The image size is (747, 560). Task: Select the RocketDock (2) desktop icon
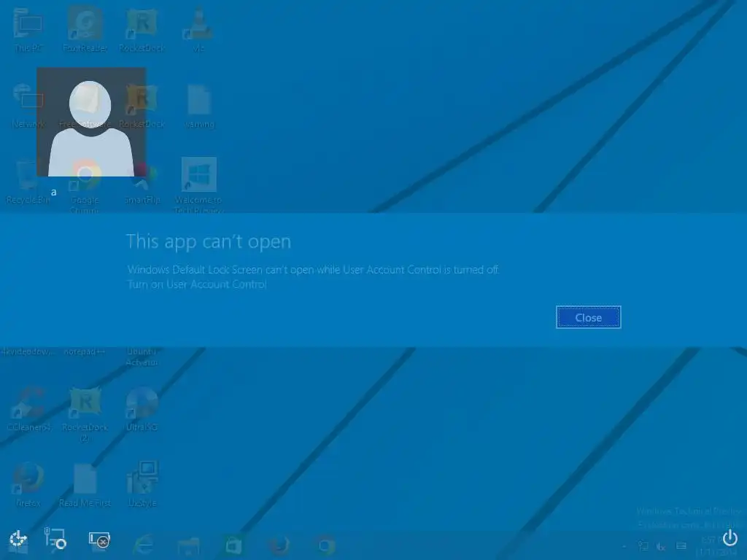[85, 415]
